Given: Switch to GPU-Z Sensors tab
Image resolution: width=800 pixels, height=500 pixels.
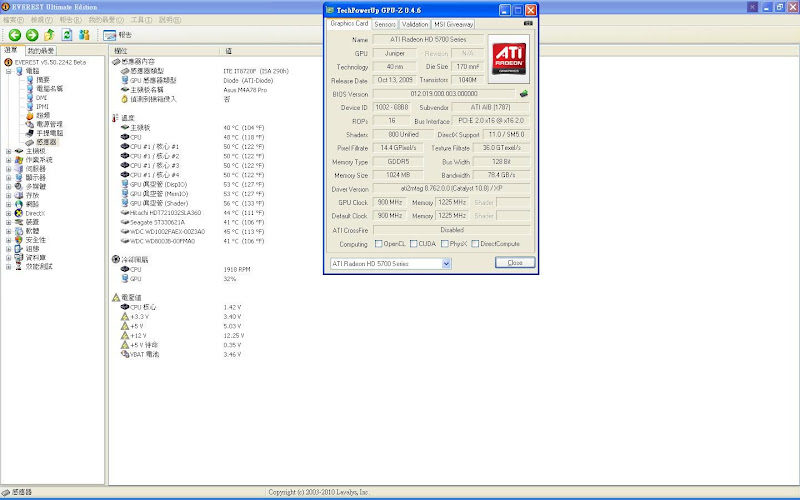Looking at the screenshot, I should coord(385,24).
